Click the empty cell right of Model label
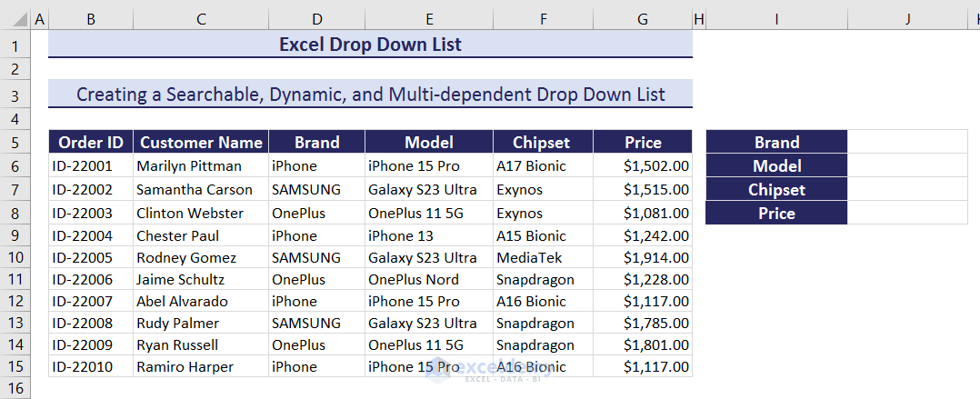This screenshot has width=980, height=399. tap(907, 165)
